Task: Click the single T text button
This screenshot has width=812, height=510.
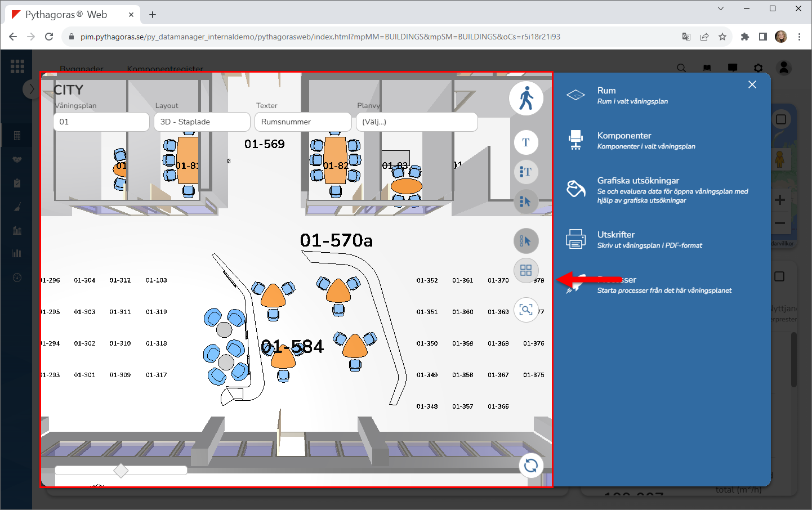Action: click(x=526, y=142)
